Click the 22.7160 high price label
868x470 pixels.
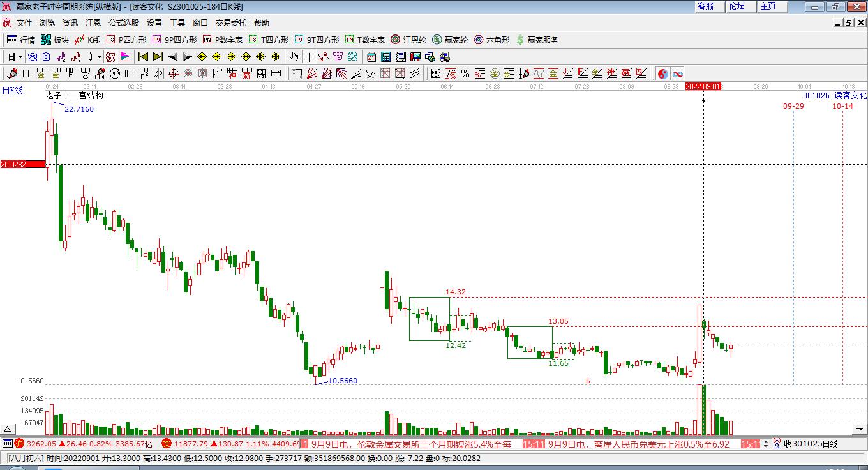click(79, 109)
